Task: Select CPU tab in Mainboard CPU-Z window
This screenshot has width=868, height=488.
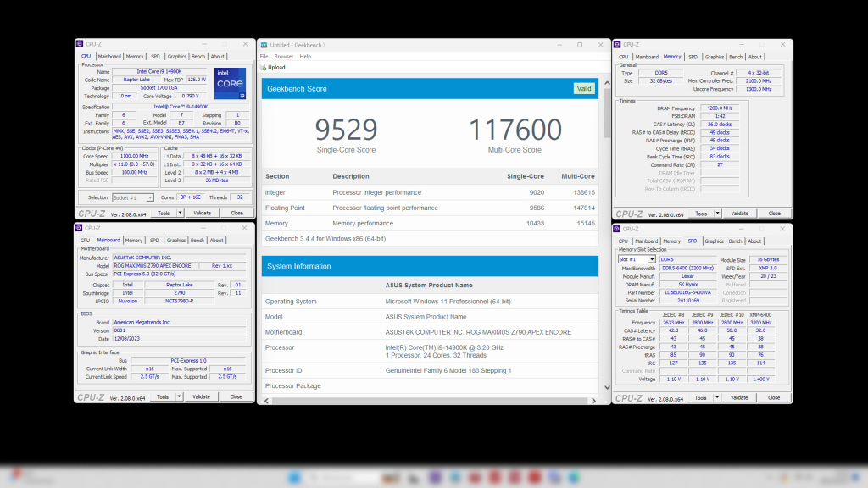Action: coord(85,241)
